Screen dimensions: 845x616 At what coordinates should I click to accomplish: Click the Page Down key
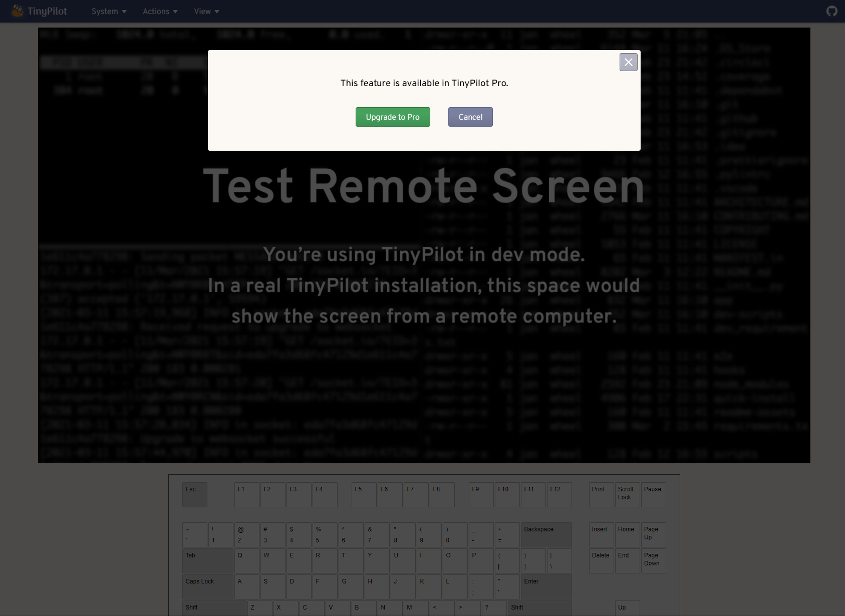click(654, 561)
